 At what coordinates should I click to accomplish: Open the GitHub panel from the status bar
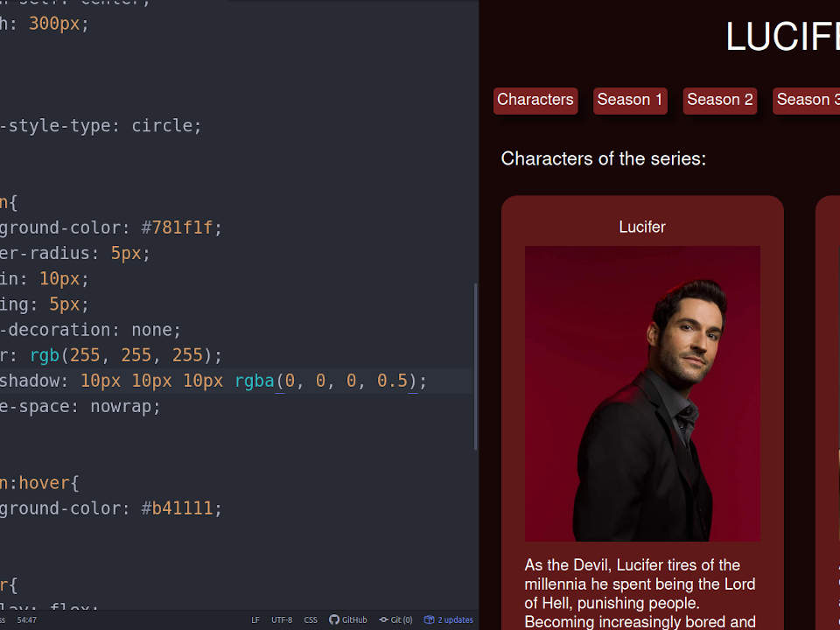tap(348, 619)
